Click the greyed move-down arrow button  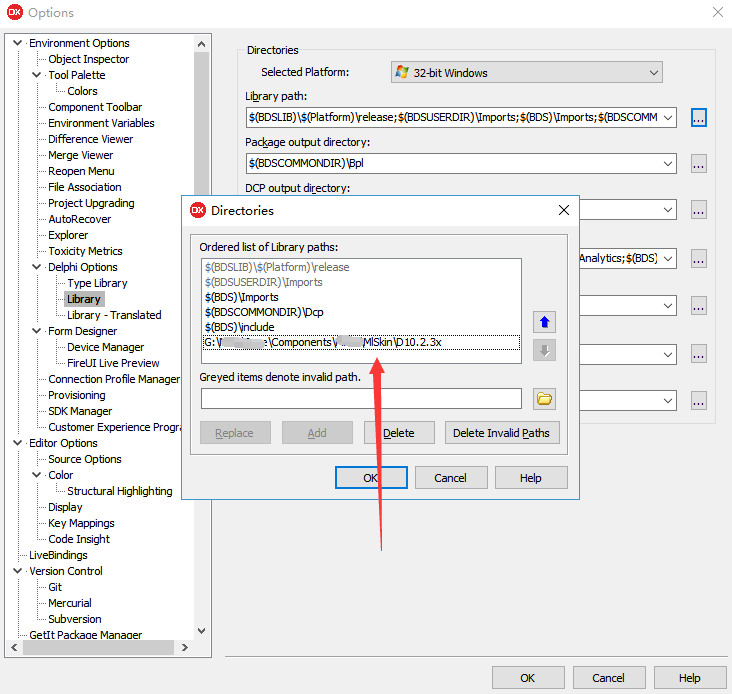pyautogui.click(x=546, y=350)
